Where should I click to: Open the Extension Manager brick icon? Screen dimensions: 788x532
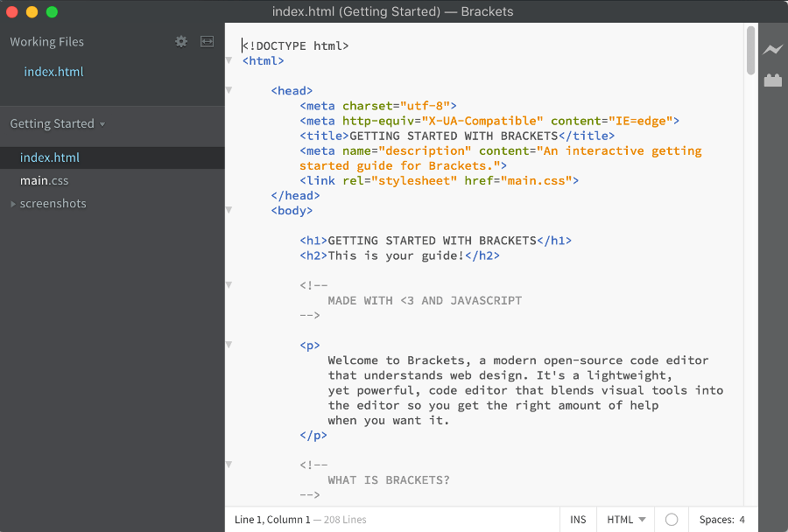(x=773, y=80)
